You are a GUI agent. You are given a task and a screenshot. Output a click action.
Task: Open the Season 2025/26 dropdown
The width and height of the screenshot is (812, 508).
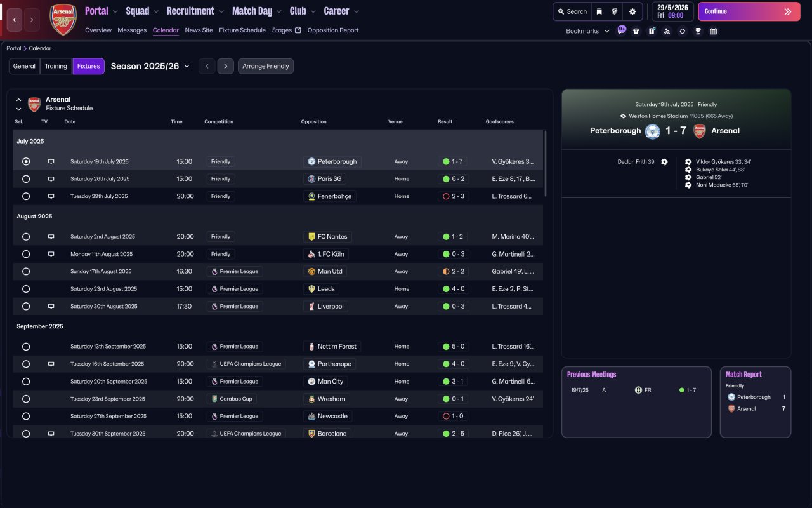(x=150, y=66)
